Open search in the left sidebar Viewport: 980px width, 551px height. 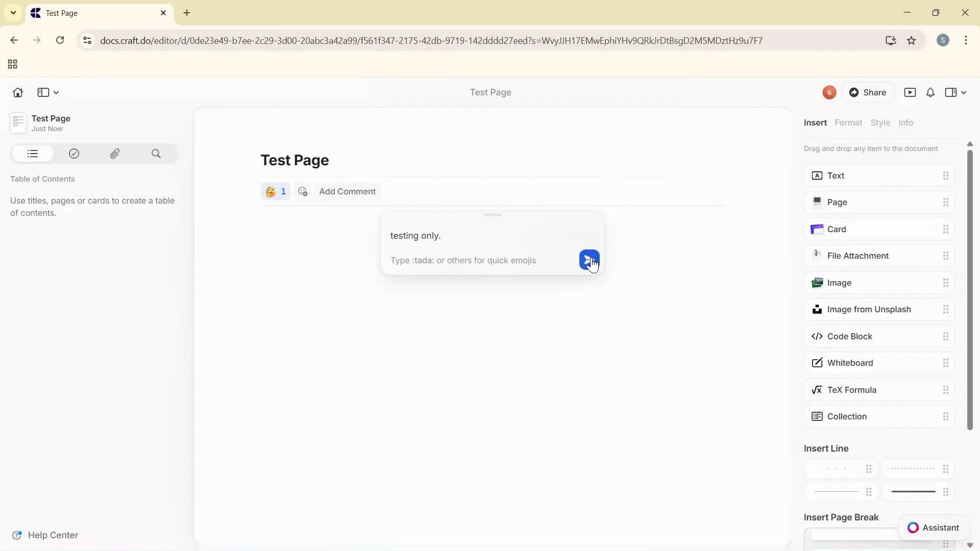point(156,154)
